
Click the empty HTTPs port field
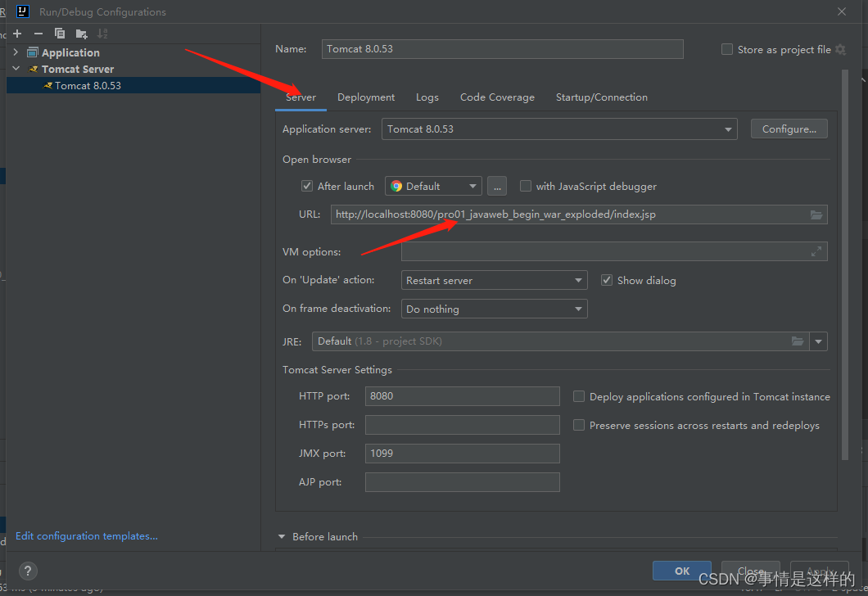tap(462, 425)
